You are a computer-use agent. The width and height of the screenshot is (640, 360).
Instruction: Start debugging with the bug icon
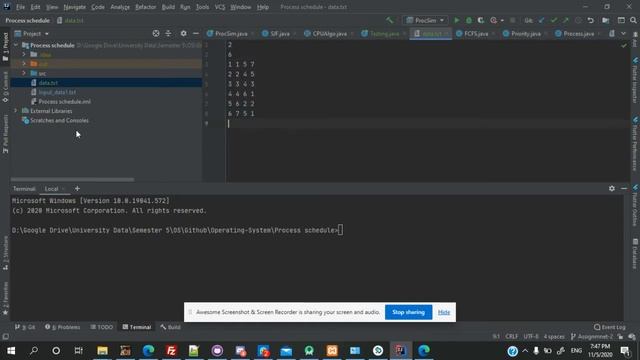[x=469, y=20]
